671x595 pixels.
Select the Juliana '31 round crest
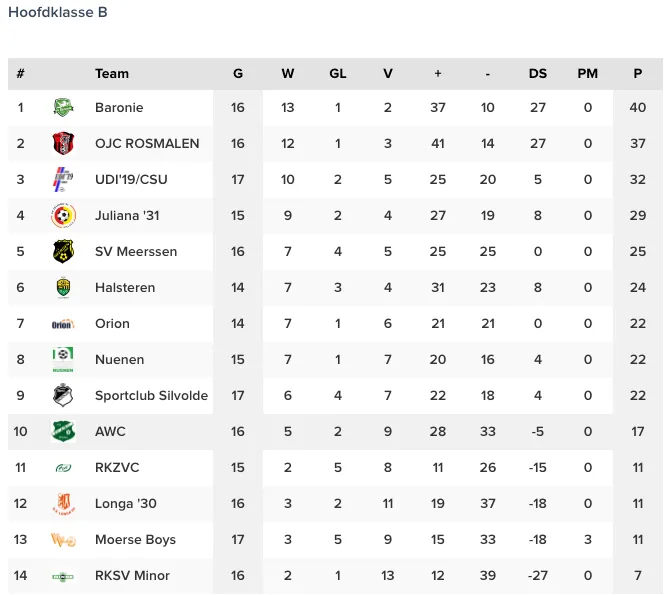tap(63, 215)
